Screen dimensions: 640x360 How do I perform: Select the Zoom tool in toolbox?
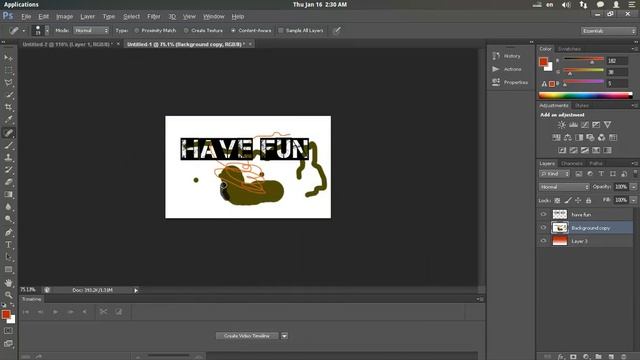point(8,295)
